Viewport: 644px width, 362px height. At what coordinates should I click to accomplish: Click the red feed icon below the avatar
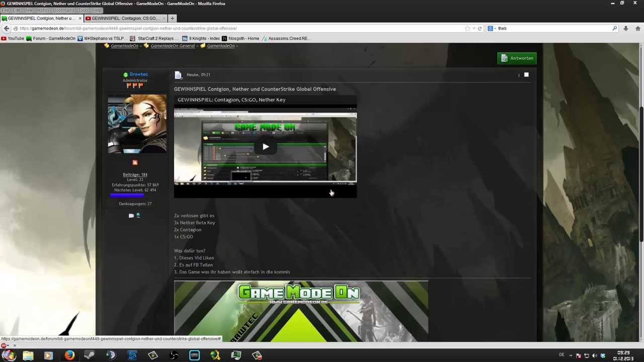click(x=135, y=162)
